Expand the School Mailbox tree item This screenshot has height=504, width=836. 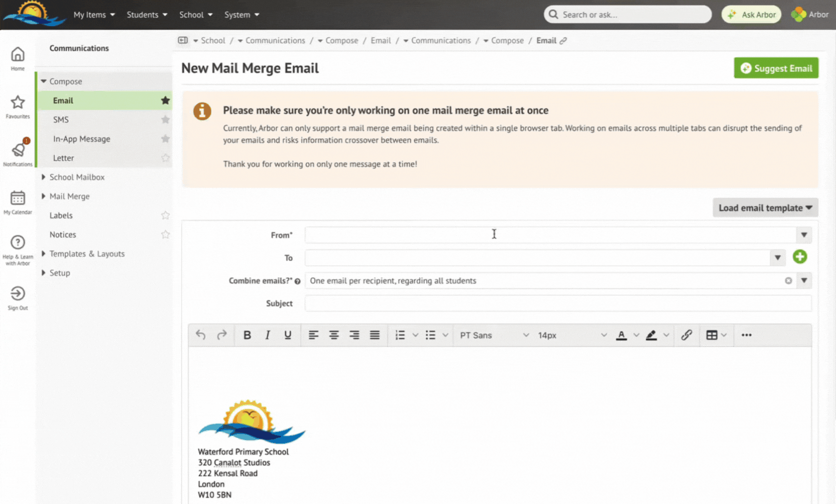coord(43,177)
